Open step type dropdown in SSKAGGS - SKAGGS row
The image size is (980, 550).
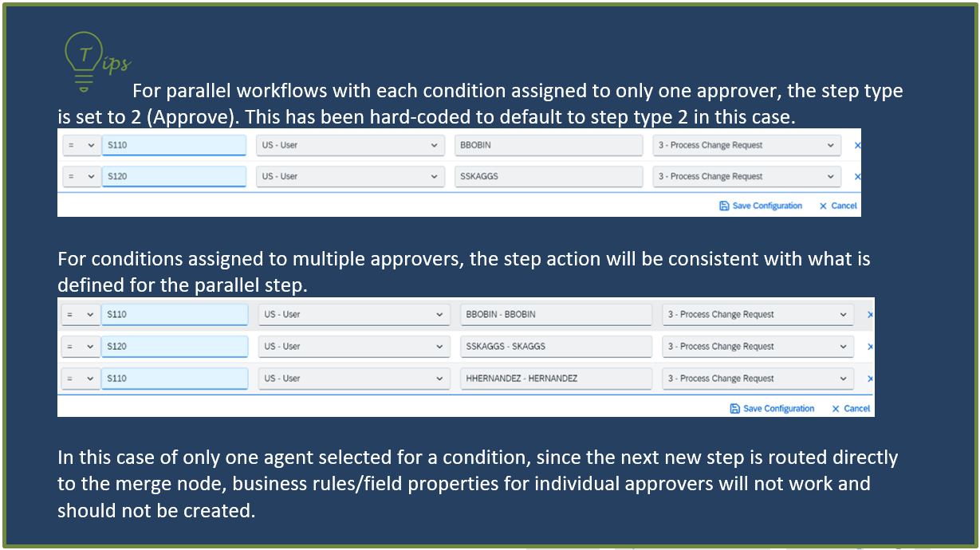click(x=758, y=347)
